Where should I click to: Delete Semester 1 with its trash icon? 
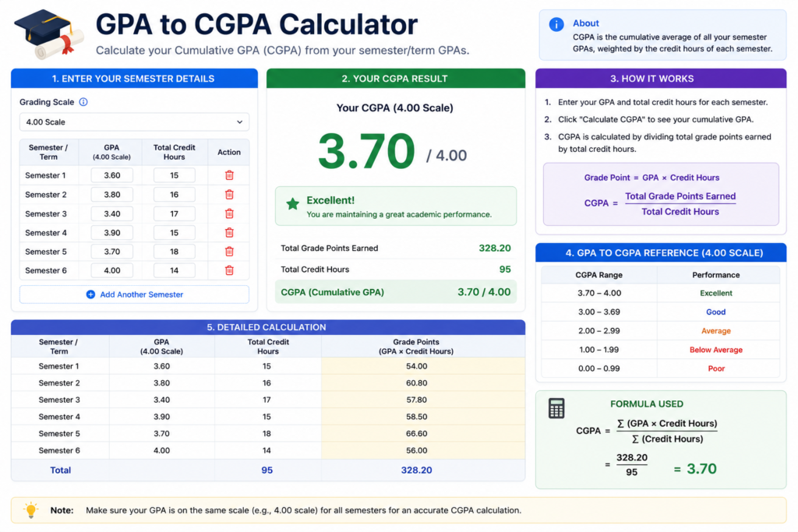coord(230,175)
